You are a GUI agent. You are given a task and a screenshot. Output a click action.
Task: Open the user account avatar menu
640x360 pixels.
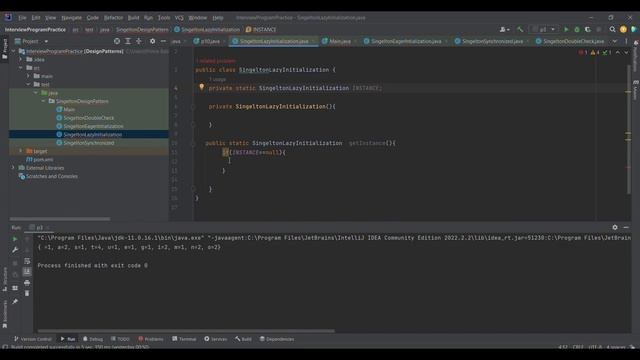coord(504,29)
